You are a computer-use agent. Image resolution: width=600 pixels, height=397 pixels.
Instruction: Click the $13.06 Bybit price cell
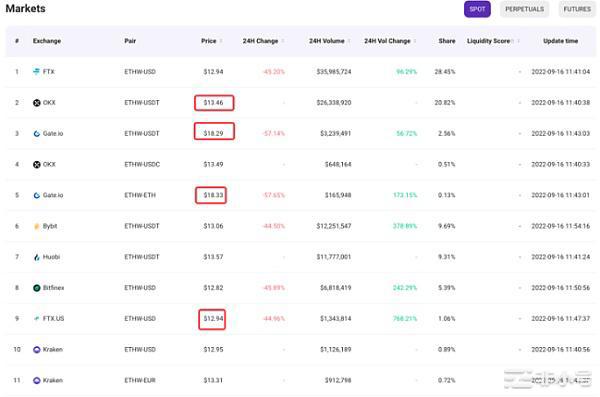(x=214, y=226)
